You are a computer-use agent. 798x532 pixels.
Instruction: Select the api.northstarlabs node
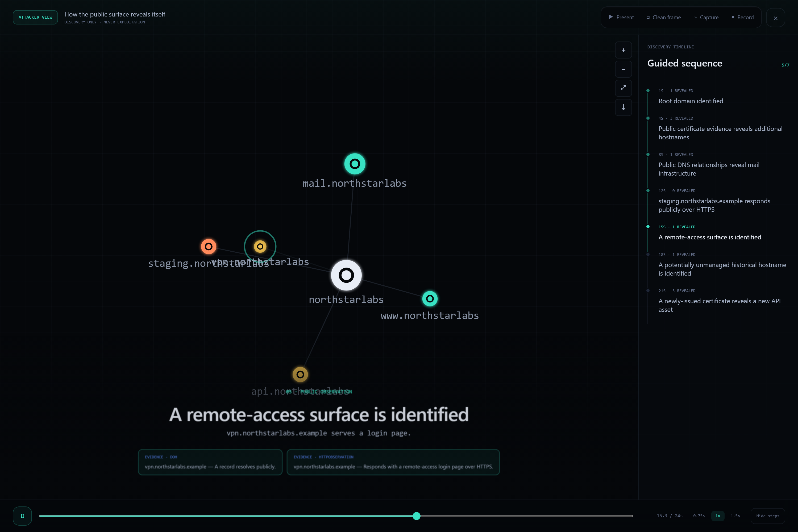pyautogui.click(x=300, y=374)
